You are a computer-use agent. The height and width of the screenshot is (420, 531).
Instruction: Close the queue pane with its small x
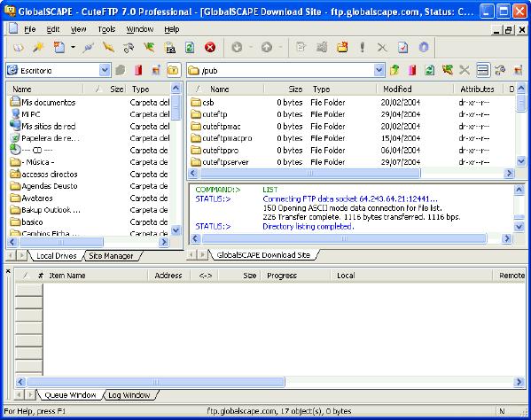point(8,271)
